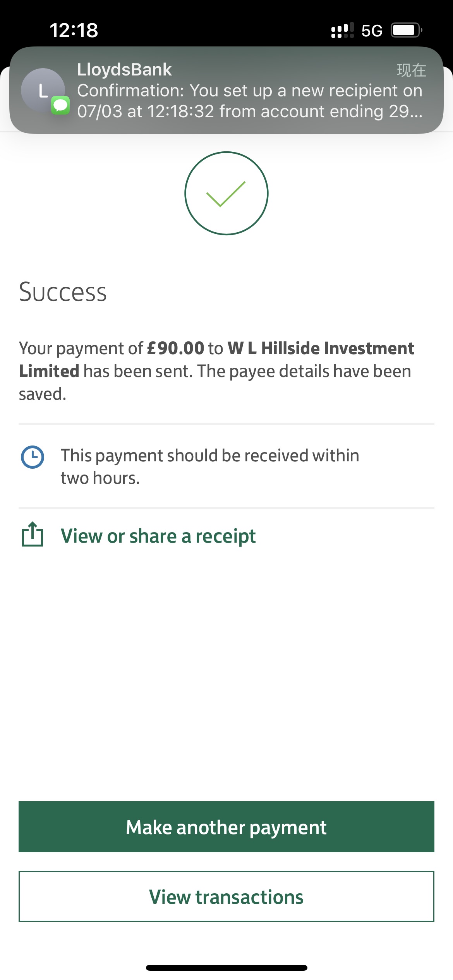Open 'View transactions' button
Viewport: 453px width, 980px height.
226,896
